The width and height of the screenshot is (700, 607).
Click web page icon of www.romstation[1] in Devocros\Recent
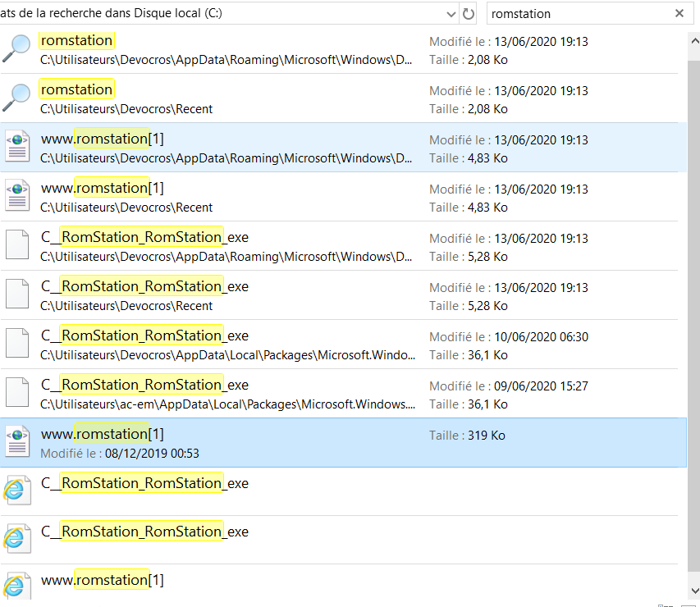pyautogui.click(x=17, y=195)
